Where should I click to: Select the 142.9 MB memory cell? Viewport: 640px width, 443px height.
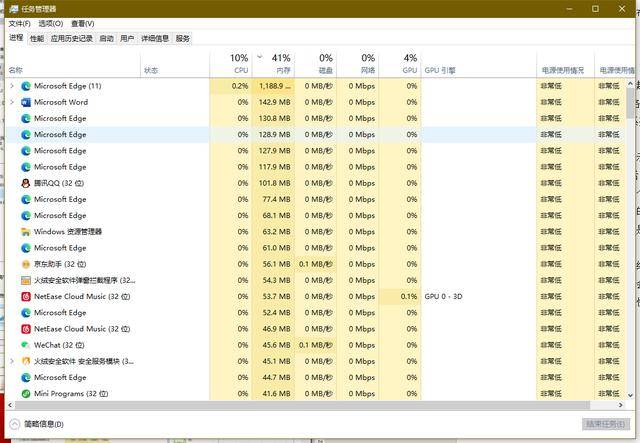pyautogui.click(x=273, y=102)
